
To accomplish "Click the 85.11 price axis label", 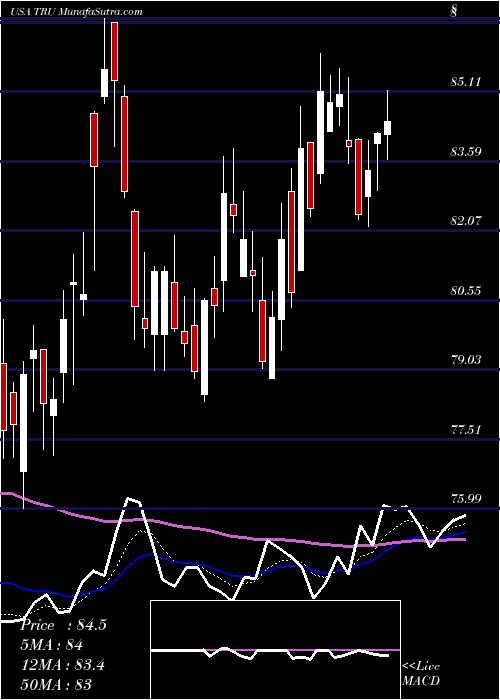I will pyautogui.click(x=466, y=82).
